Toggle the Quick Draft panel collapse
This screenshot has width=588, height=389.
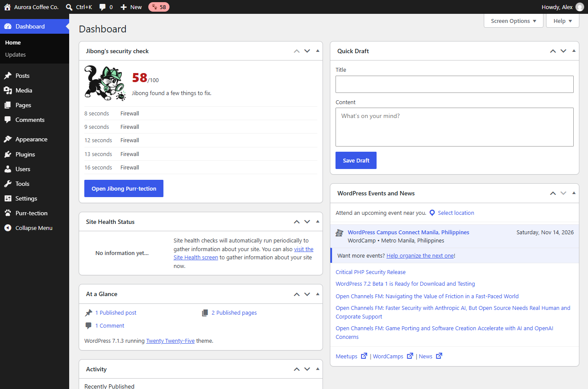tap(574, 51)
